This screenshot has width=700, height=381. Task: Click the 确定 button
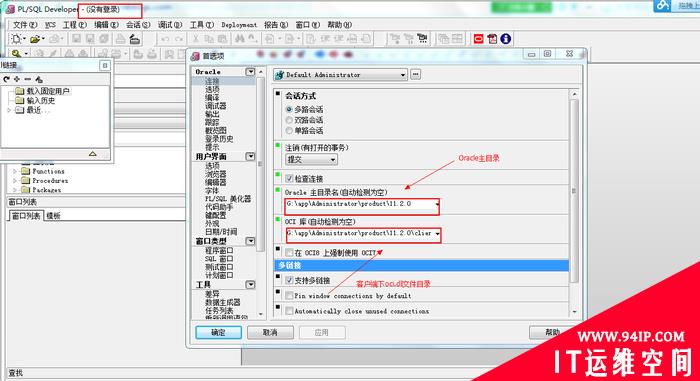click(219, 332)
